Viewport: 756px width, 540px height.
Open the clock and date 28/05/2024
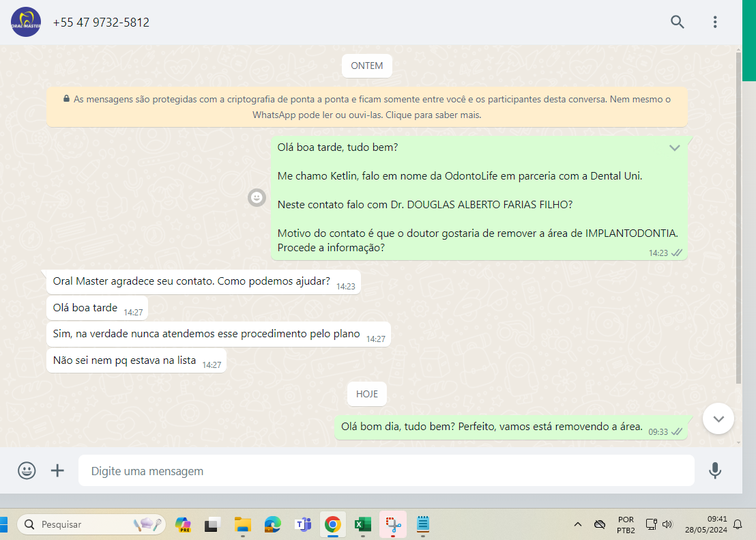[706, 524]
